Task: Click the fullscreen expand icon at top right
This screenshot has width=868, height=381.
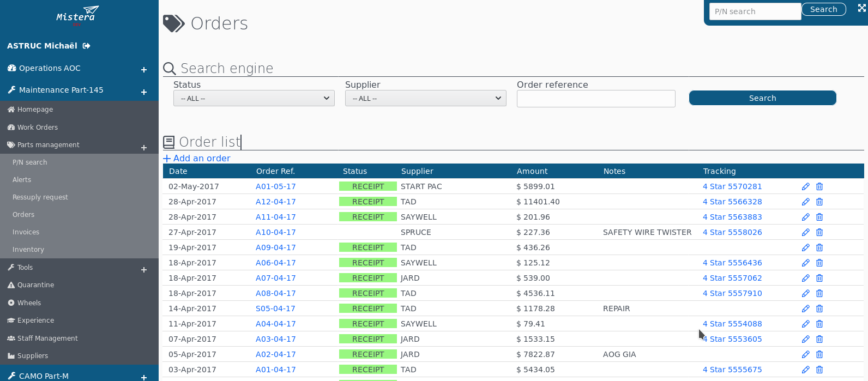Action: tap(861, 8)
